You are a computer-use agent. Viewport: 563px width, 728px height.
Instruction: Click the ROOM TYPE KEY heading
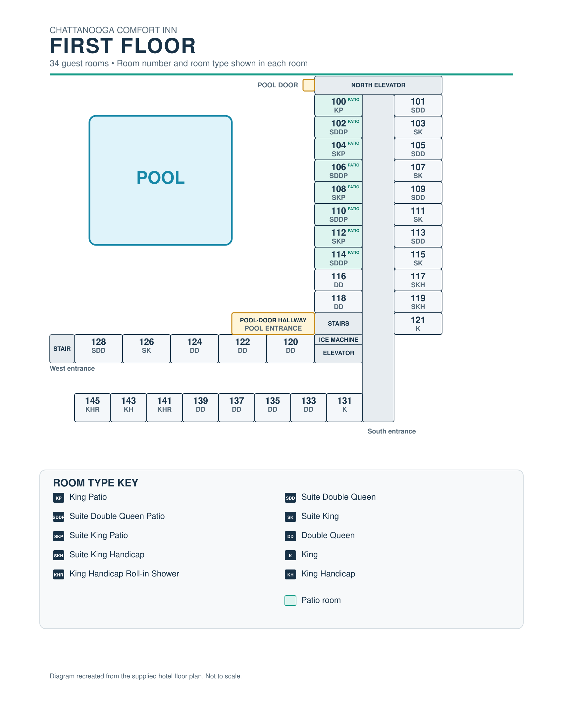tap(96, 483)
